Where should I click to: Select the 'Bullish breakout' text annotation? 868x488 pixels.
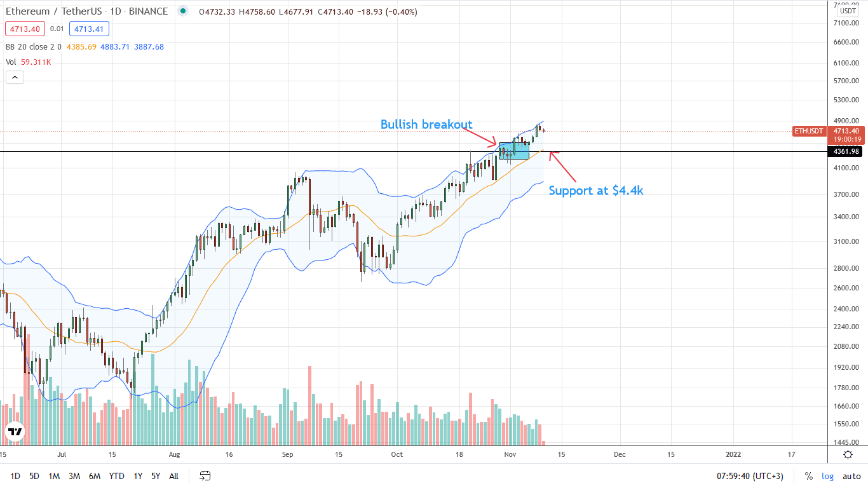[x=426, y=125]
